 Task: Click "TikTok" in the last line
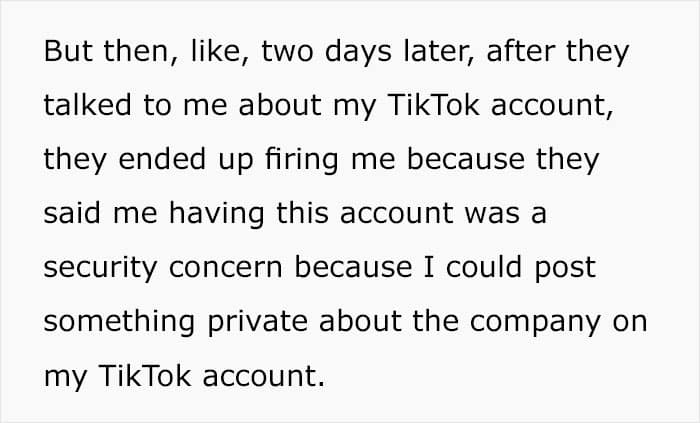145,376
